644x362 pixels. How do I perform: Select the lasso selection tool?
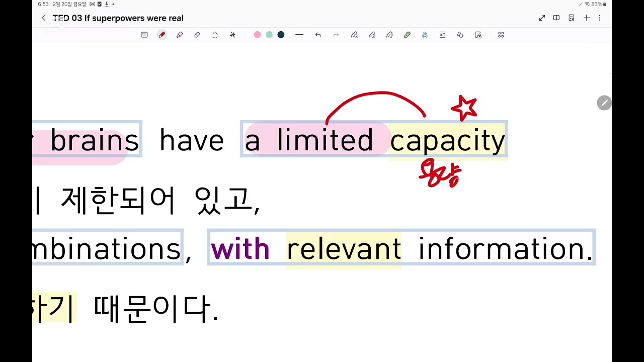point(215,35)
